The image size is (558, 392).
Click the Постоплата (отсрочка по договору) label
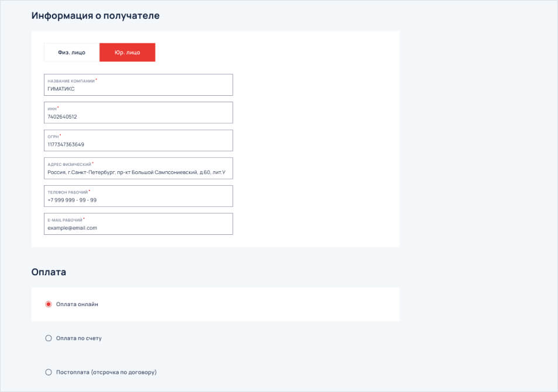[106, 372]
